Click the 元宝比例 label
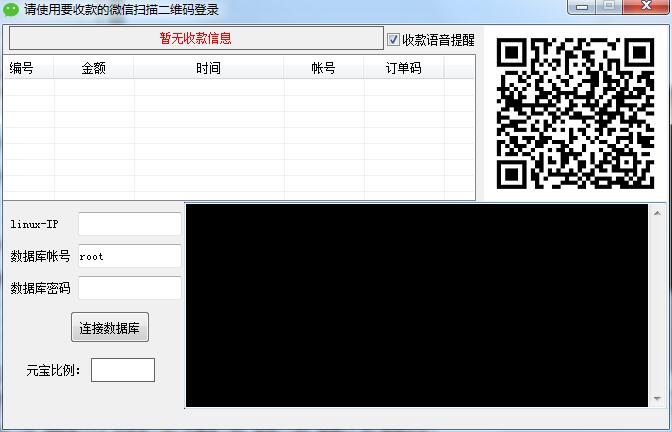Image resolution: width=672 pixels, height=432 pixels. click(x=54, y=370)
